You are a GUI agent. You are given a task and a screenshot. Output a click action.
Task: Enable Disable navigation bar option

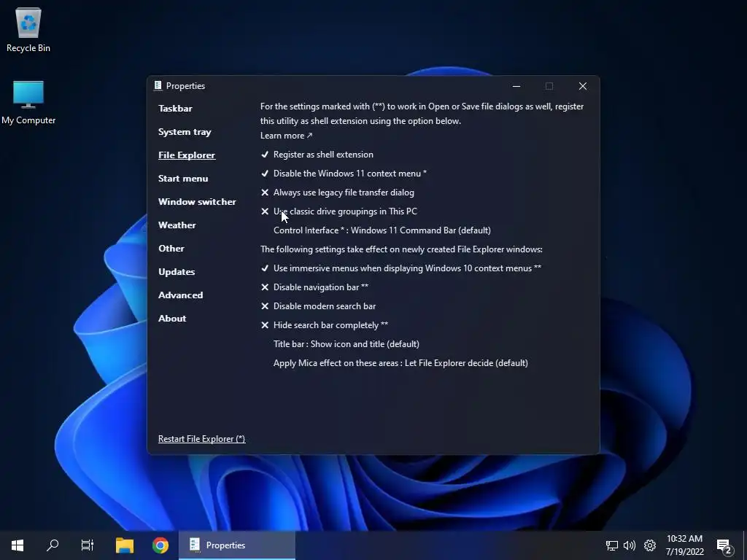click(315, 287)
